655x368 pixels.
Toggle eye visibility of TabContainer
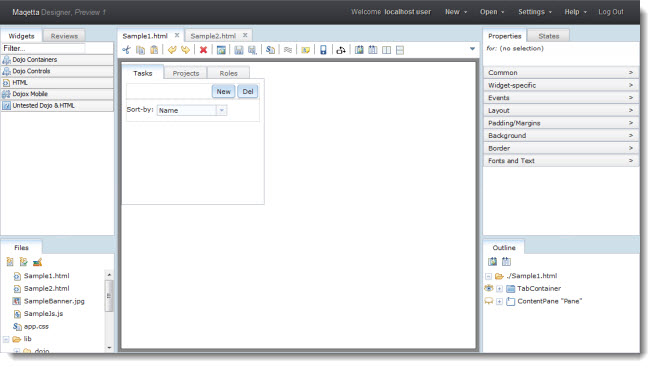point(488,288)
